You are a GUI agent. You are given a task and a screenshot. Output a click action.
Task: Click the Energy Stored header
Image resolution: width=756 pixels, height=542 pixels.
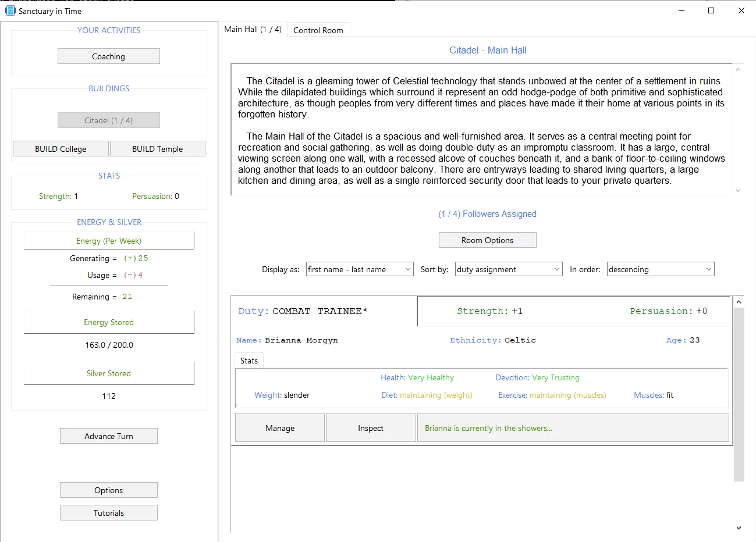click(109, 322)
